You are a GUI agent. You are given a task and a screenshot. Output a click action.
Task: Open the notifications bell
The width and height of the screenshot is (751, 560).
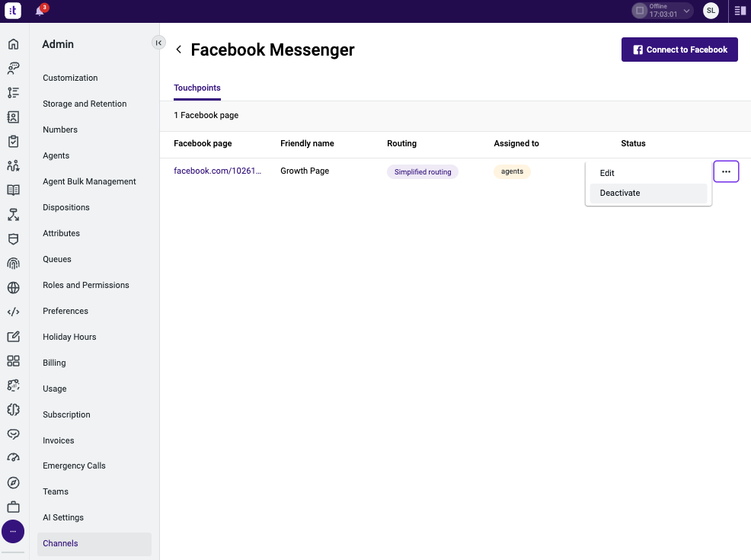[x=40, y=11]
